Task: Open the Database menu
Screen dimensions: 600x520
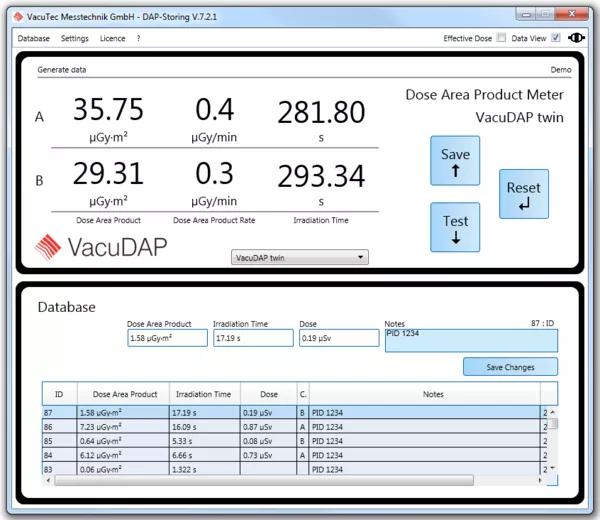Action: click(x=34, y=38)
